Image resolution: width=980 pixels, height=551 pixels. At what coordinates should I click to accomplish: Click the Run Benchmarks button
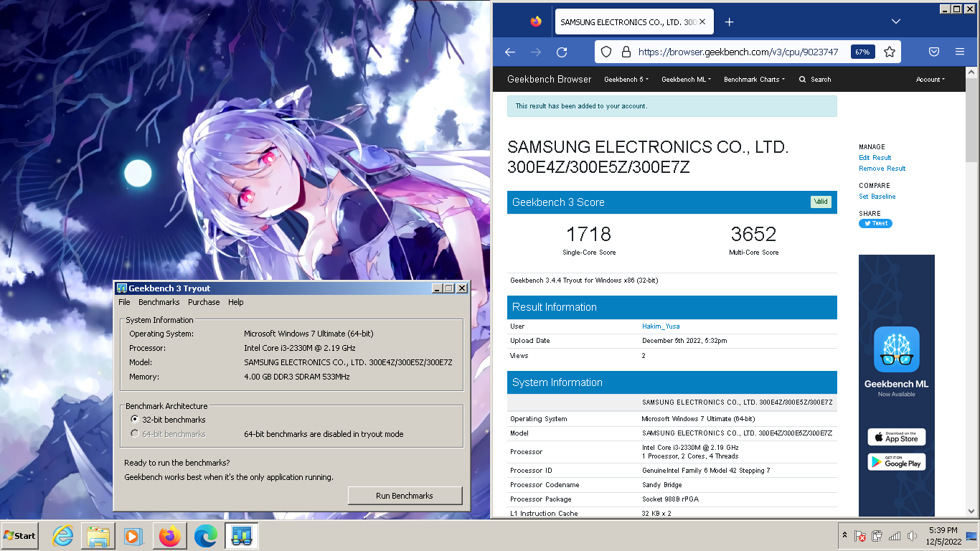(405, 496)
